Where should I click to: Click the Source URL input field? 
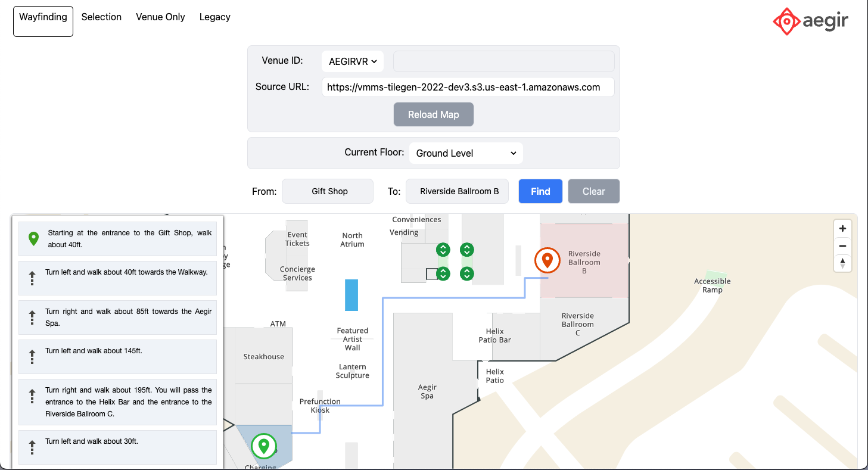(x=468, y=87)
